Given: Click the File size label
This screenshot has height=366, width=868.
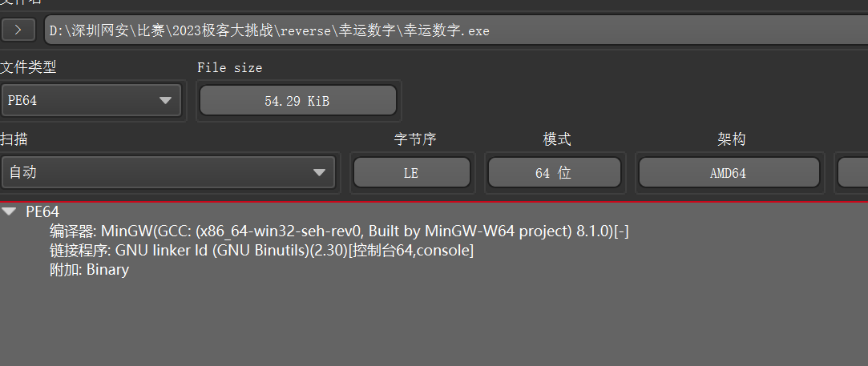Looking at the screenshot, I should (x=230, y=68).
